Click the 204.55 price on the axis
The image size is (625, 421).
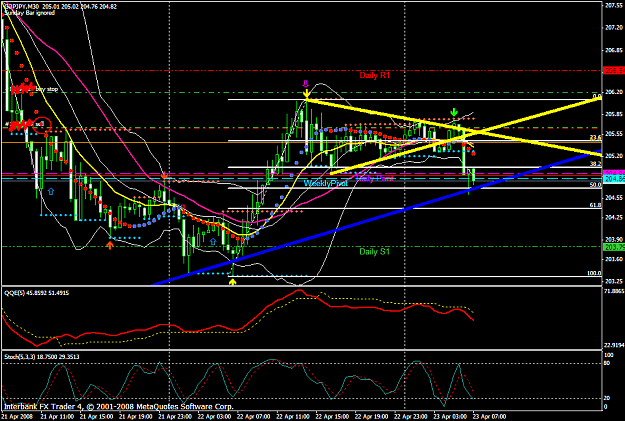pos(615,197)
